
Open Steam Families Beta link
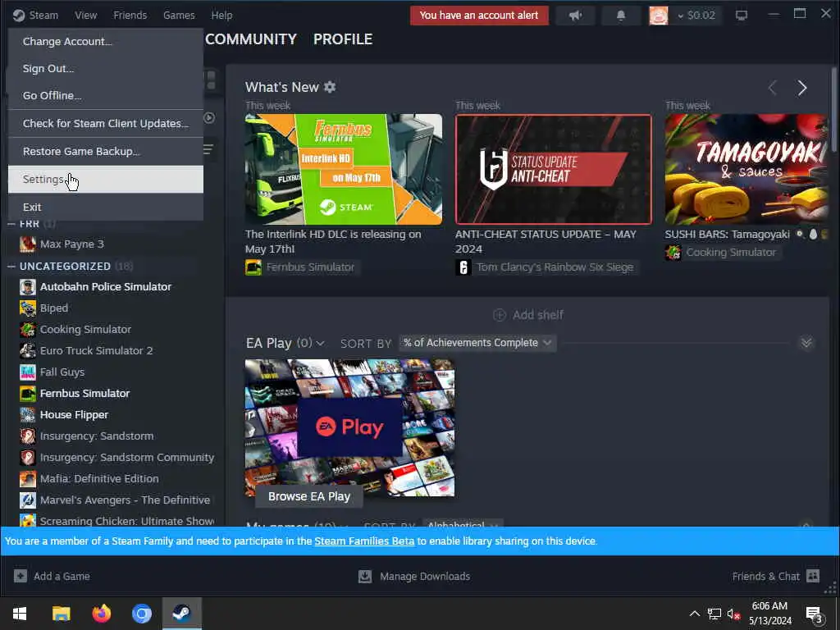364,541
